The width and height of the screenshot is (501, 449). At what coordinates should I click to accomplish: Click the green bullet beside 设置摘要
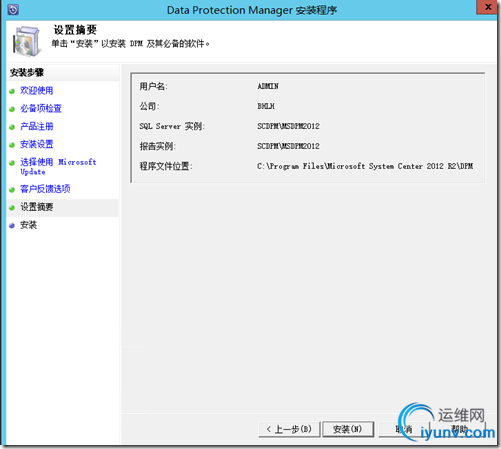coord(12,208)
